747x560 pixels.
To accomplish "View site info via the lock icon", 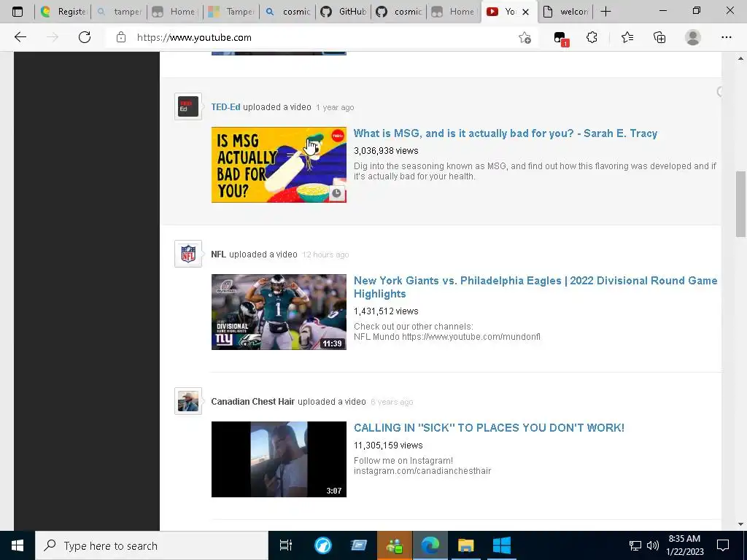I will 121,37.
